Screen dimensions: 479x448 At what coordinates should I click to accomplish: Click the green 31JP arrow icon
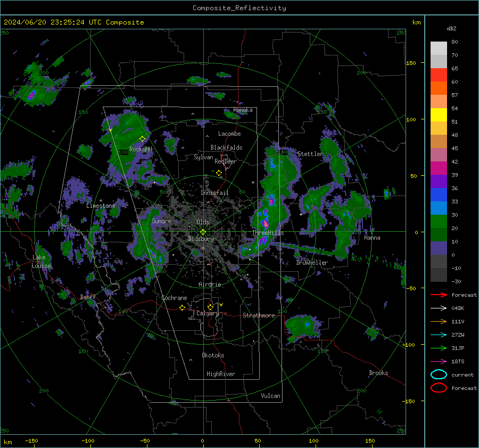439,348
